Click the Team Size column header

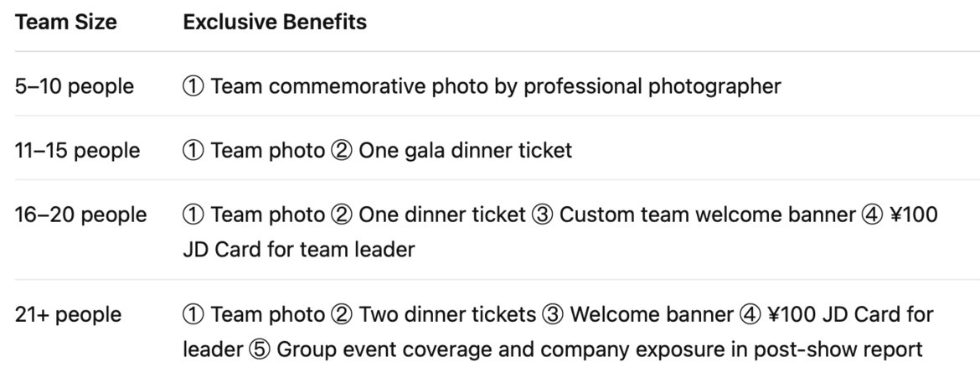click(x=65, y=23)
